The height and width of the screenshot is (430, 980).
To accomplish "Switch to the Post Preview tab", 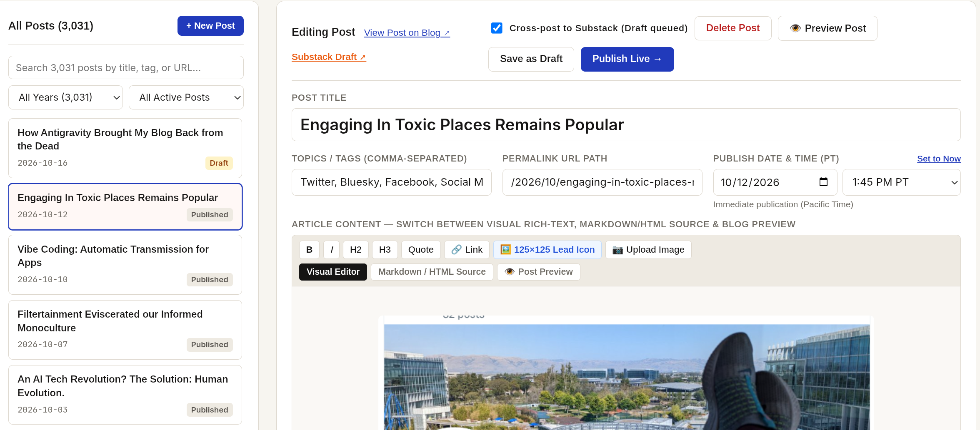I will [539, 272].
